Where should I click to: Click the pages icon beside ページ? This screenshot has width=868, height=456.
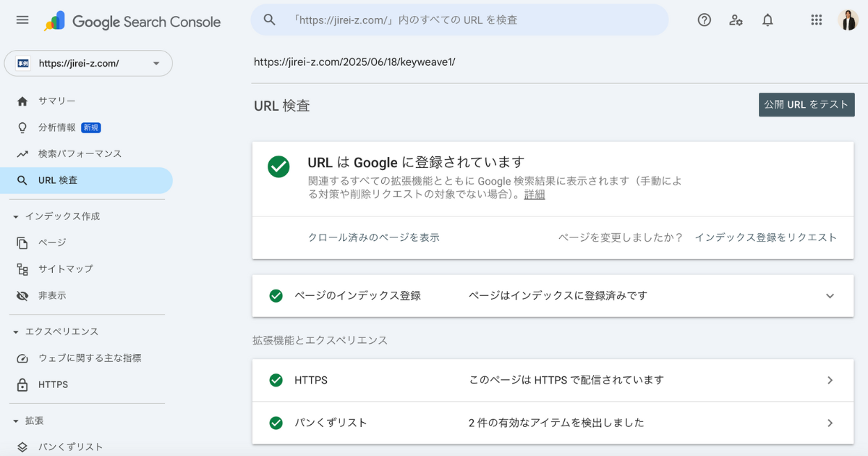tap(22, 242)
